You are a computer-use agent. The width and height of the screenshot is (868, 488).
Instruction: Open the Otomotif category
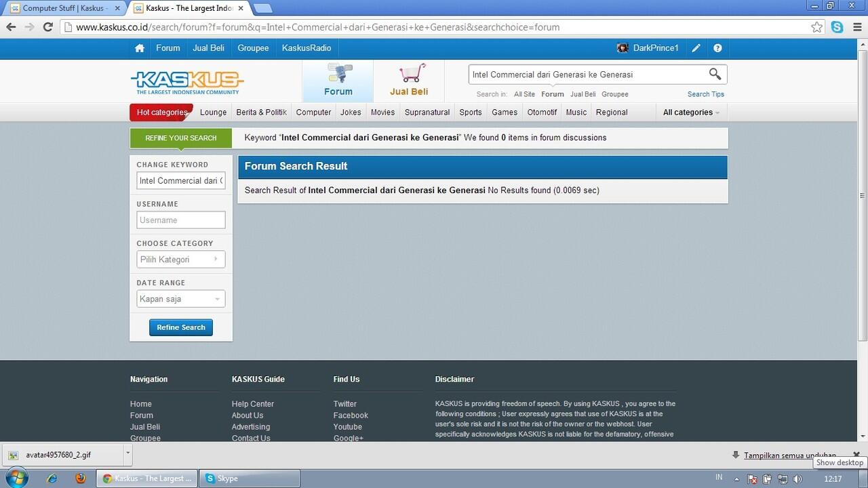click(542, 113)
